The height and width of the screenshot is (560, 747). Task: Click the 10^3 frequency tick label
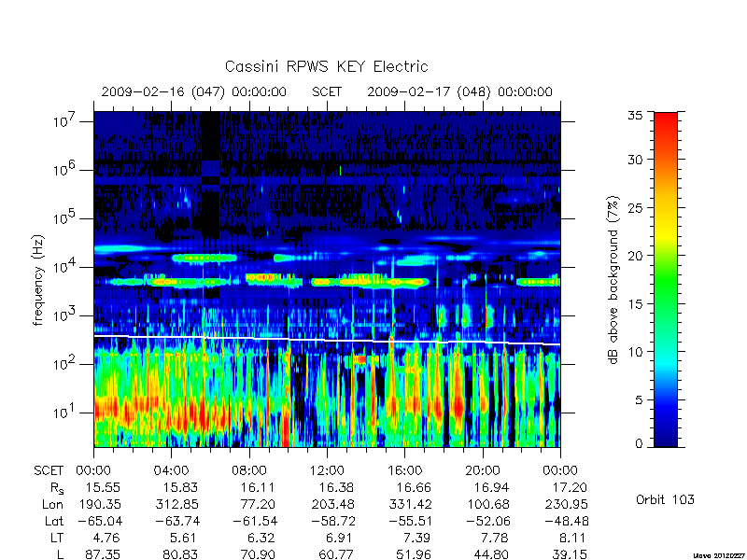[63, 314]
